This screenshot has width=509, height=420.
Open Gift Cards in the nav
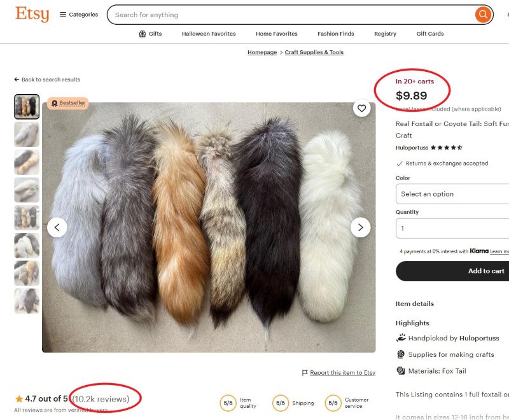pos(430,34)
